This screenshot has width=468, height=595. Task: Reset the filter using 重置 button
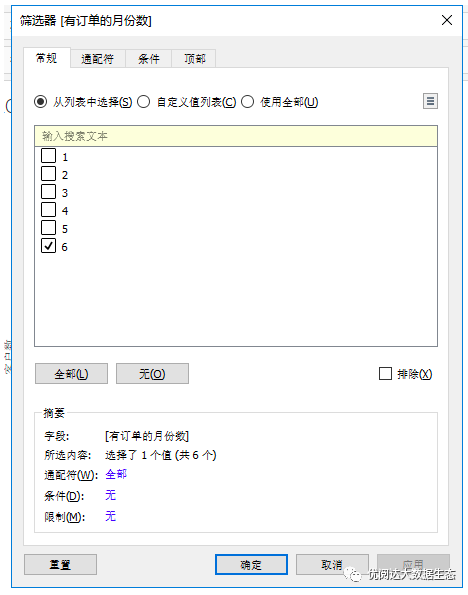pos(60,565)
